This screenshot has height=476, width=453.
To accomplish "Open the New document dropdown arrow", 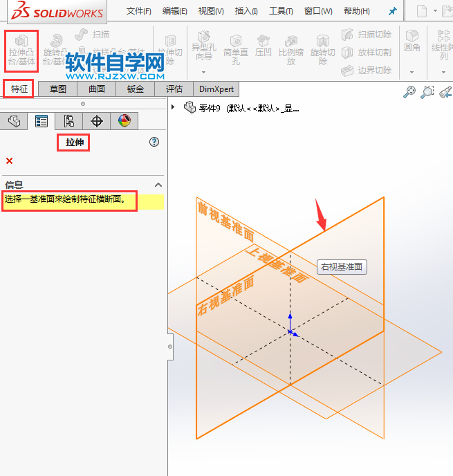I will [435, 11].
